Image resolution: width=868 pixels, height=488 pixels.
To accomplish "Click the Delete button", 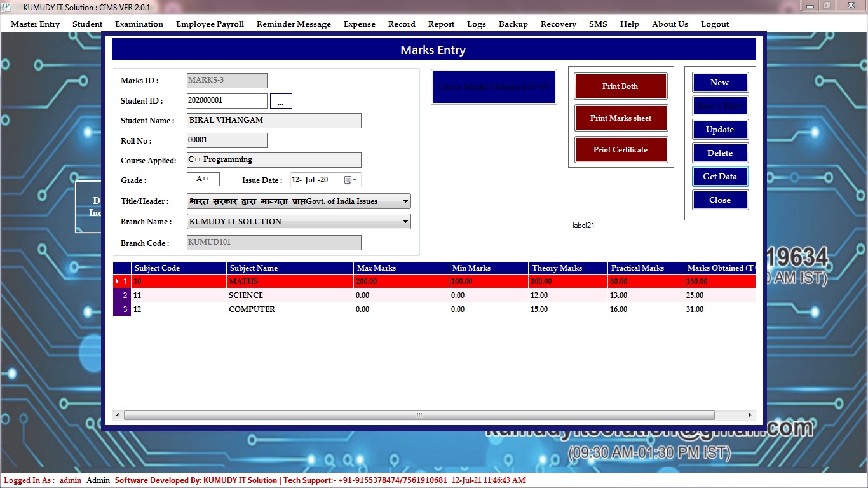I will point(720,153).
